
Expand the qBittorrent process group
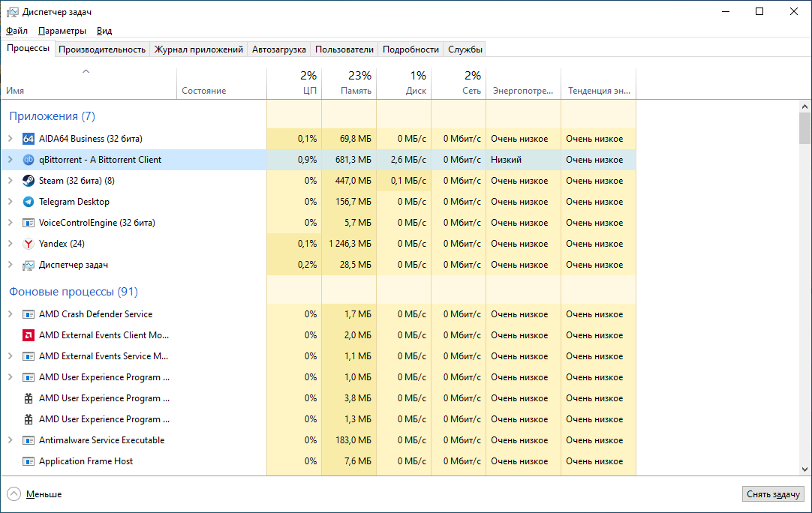[11, 160]
